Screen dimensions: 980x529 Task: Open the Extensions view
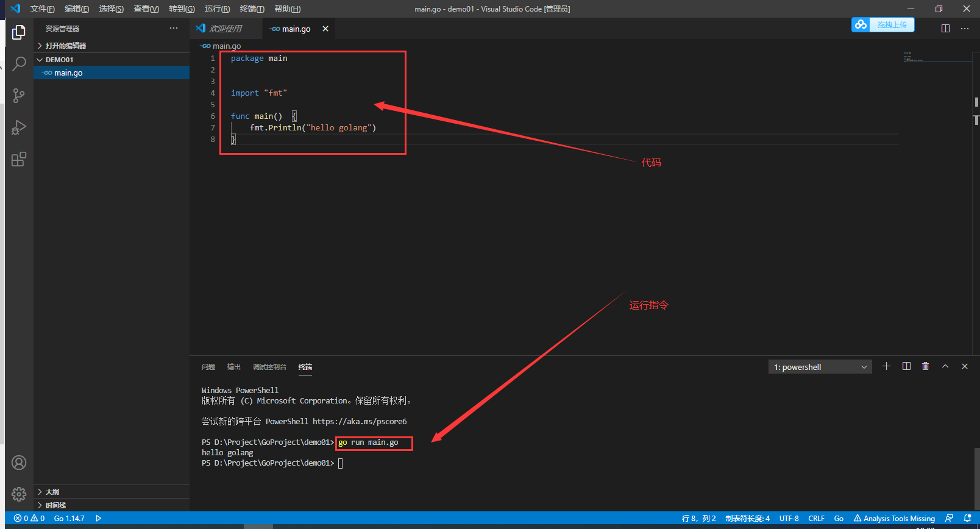point(19,160)
